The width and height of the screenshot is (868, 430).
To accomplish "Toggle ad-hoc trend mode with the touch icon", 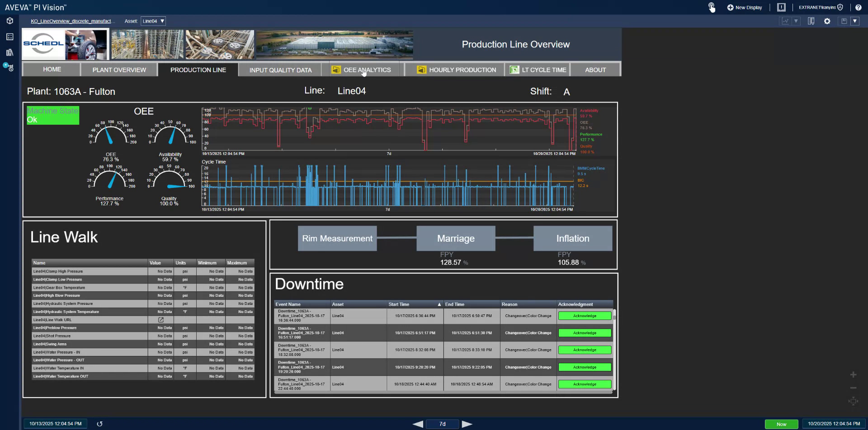I will tap(712, 7).
